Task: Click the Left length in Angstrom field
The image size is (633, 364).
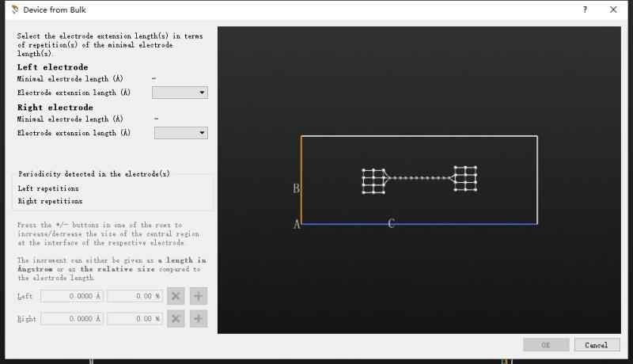Action: click(72, 296)
